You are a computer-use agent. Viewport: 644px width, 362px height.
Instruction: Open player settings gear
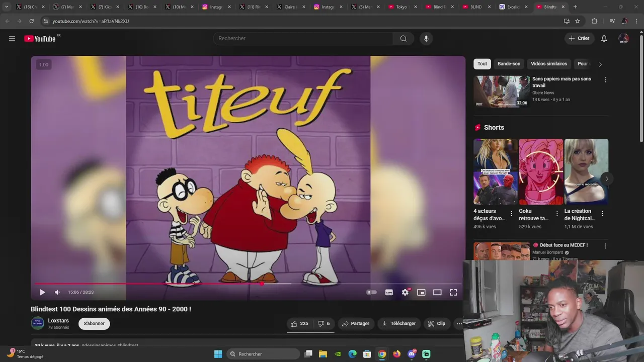[x=405, y=292]
